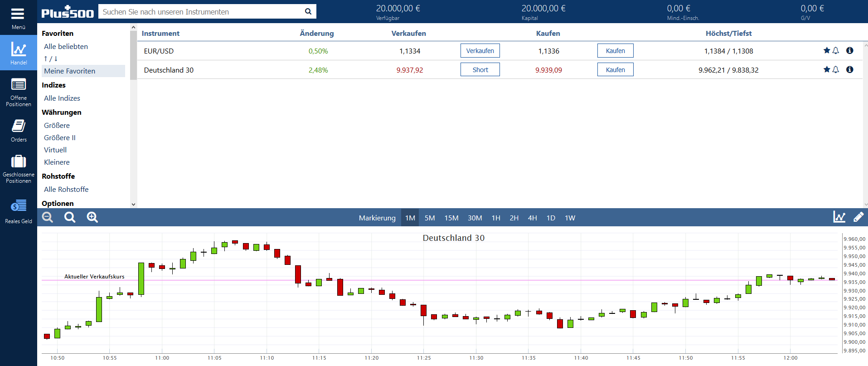868x366 pixels.
Task: Click Short button for Deutschland 30
Action: (480, 70)
